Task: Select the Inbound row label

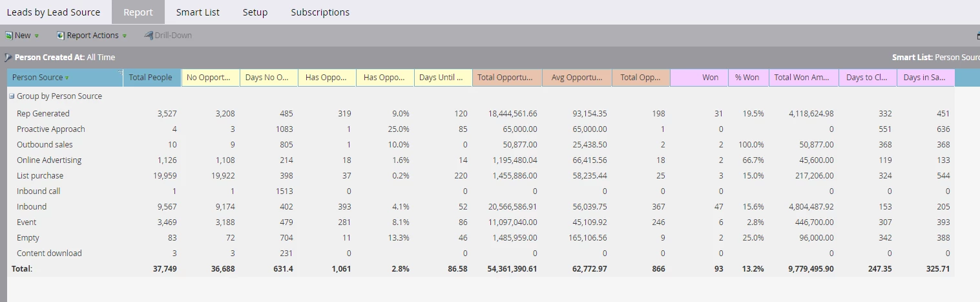Action: (x=32, y=207)
